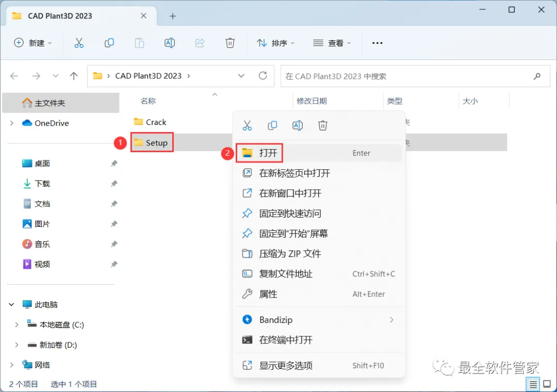Expand the Bandizip submenu arrow

(391, 320)
